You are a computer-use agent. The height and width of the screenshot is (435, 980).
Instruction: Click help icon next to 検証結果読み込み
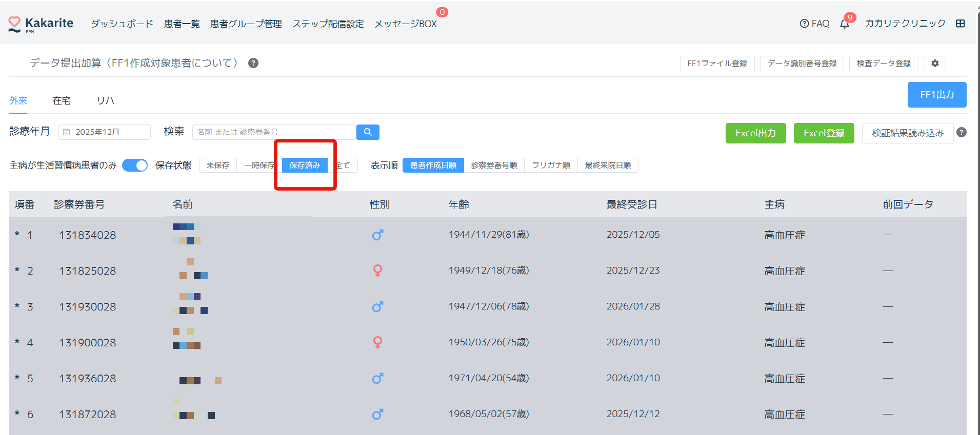[962, 133]
